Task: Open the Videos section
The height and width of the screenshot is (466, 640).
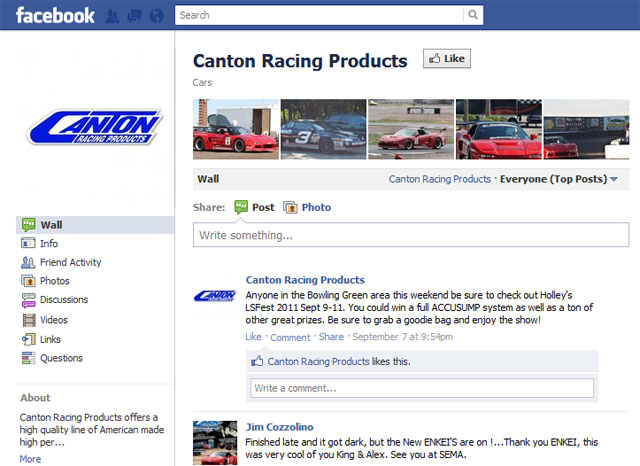Action: (x=54, y=320)
